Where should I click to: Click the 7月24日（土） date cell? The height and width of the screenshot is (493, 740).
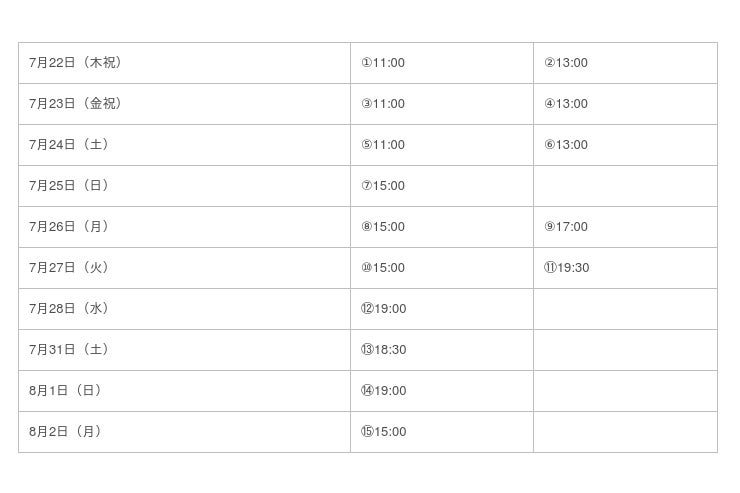[69, 145]
